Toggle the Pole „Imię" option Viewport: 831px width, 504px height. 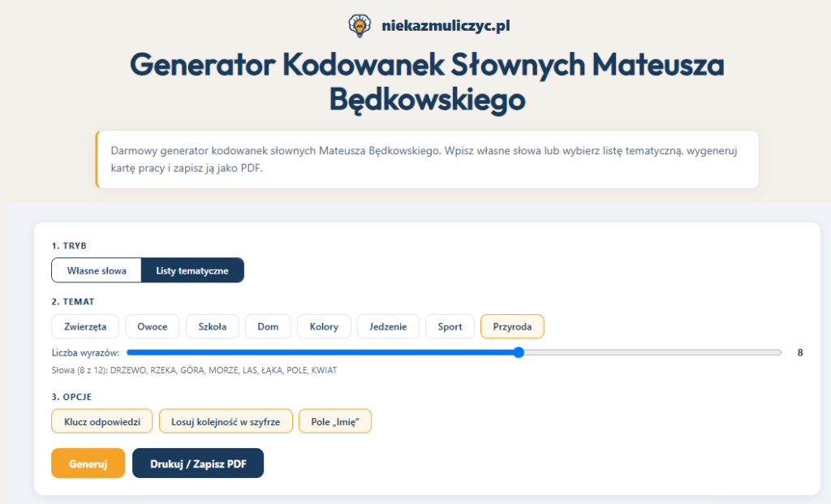(x=335, y=421)
